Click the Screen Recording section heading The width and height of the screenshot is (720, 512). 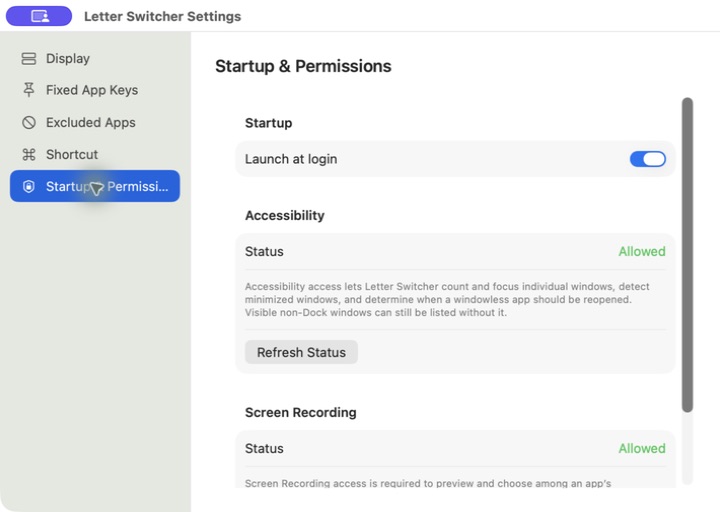(x=301, y=412)
